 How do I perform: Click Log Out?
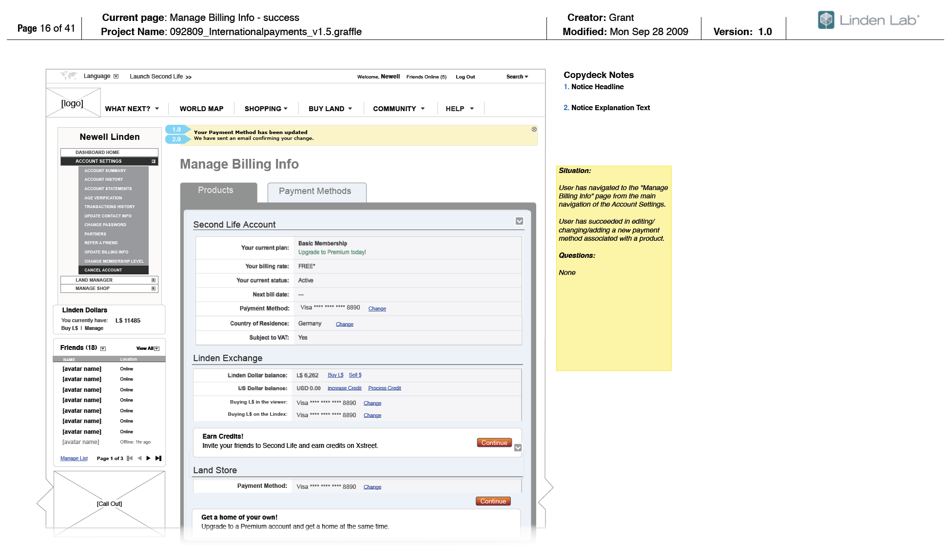point(465,77)
